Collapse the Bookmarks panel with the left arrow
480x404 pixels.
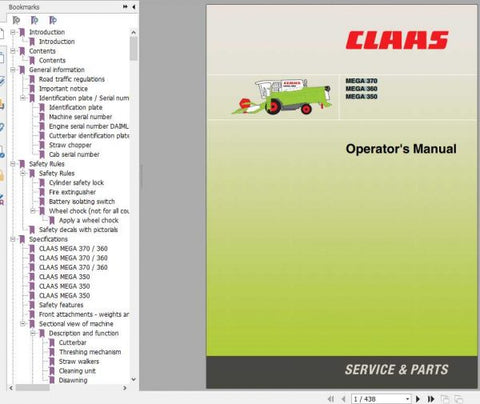(134, 7)
